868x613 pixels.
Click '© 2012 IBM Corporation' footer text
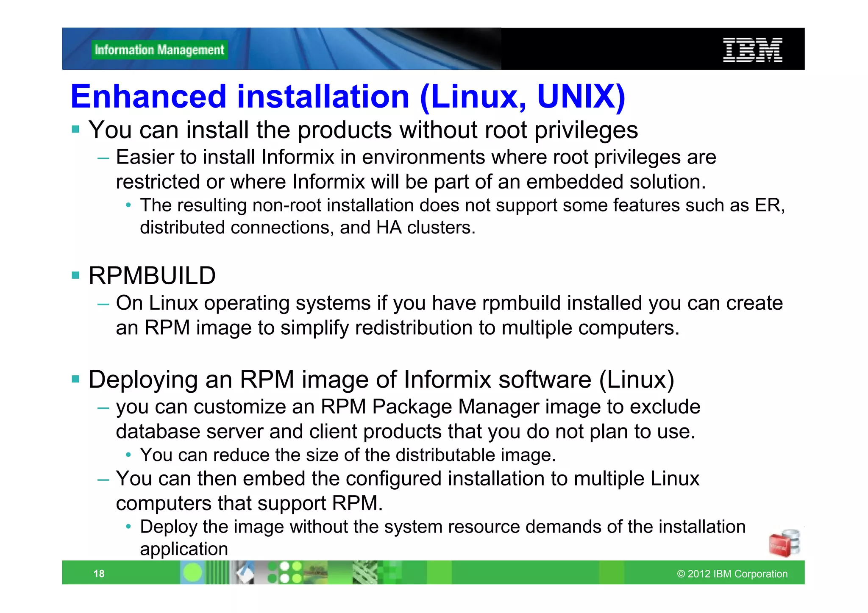pos(732,574)
